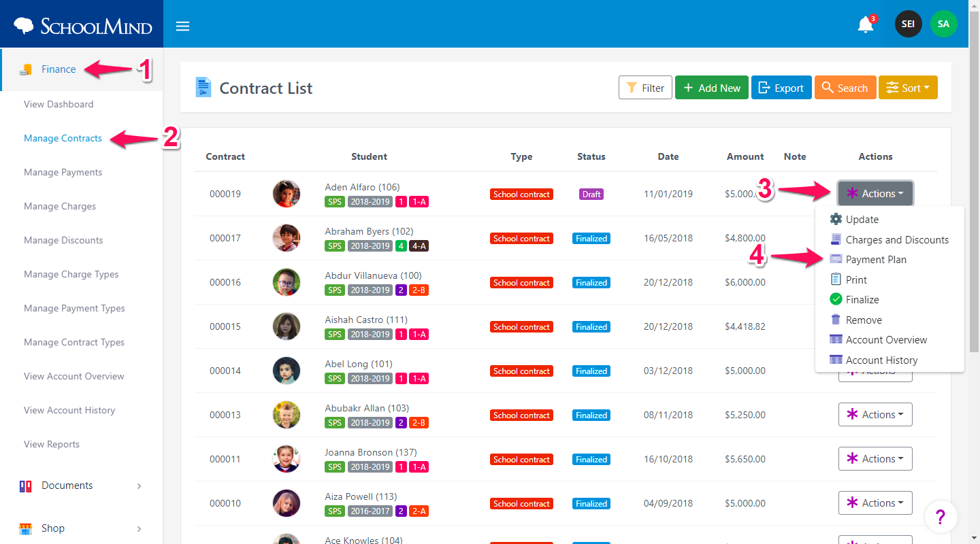Expand the Documents sidebar section
Screen dimensions: 980x544
81,486
